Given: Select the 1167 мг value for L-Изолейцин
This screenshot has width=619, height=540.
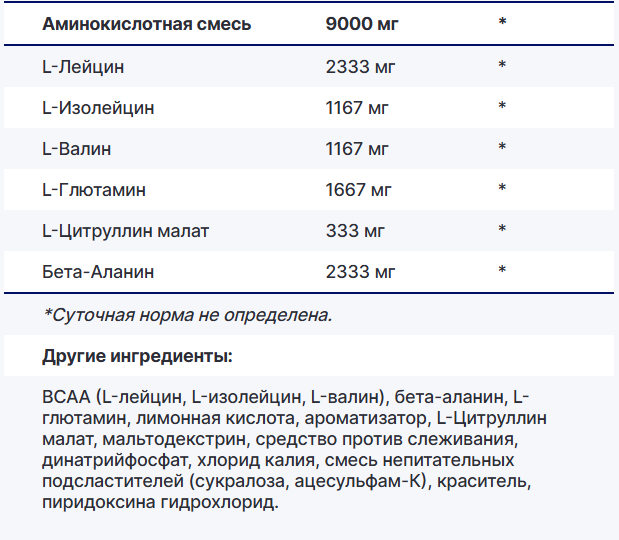Looking at the screenshot, I should 357,107.
